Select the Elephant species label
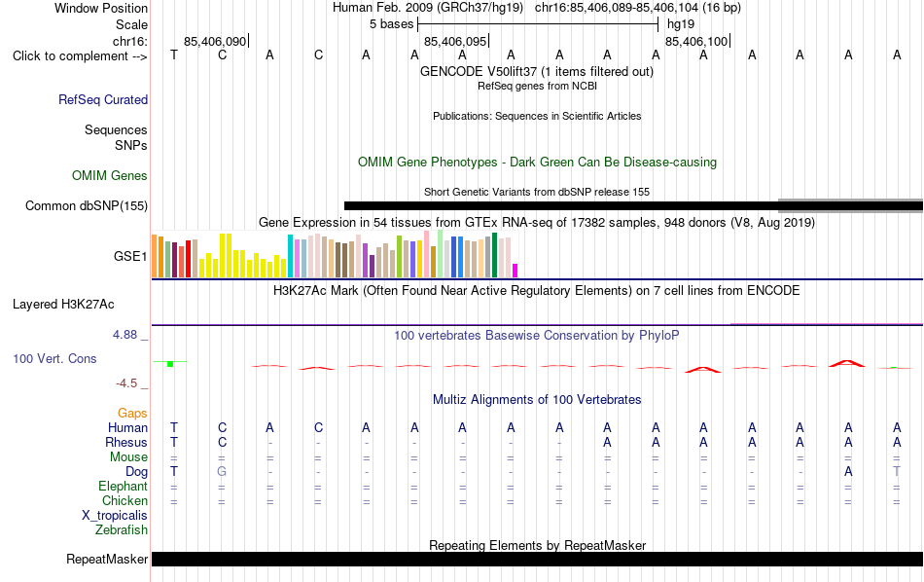Viewport: 924px width, 582px height. (x=123, y=486)
